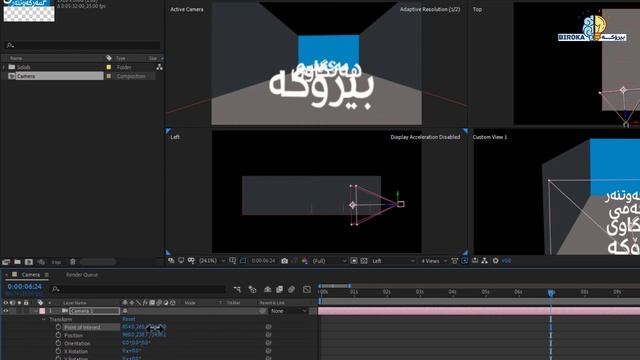Open the magnification ratio (24.1%) dropdown
The width and height of the screenshot is (640, 360).
click(x=212, y=260)
